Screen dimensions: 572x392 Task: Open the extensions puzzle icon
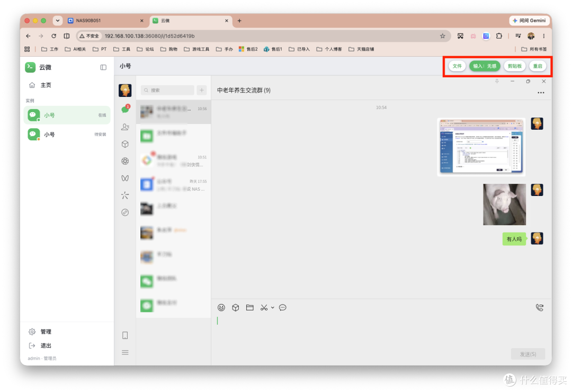click(x=499, y=36)
